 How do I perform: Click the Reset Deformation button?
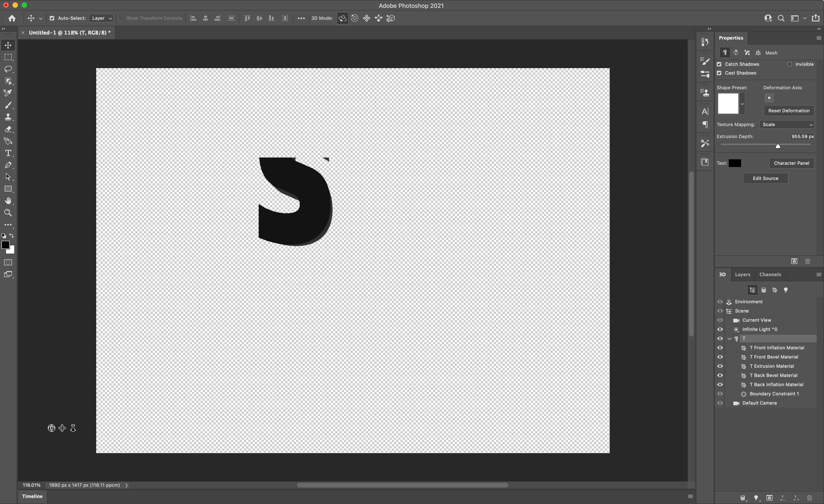[x=789, y=111]
